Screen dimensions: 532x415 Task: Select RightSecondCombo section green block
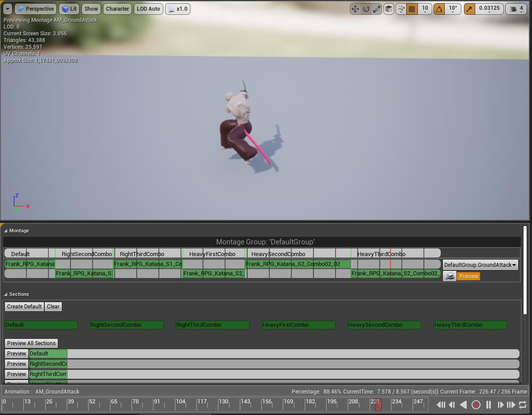127,325
